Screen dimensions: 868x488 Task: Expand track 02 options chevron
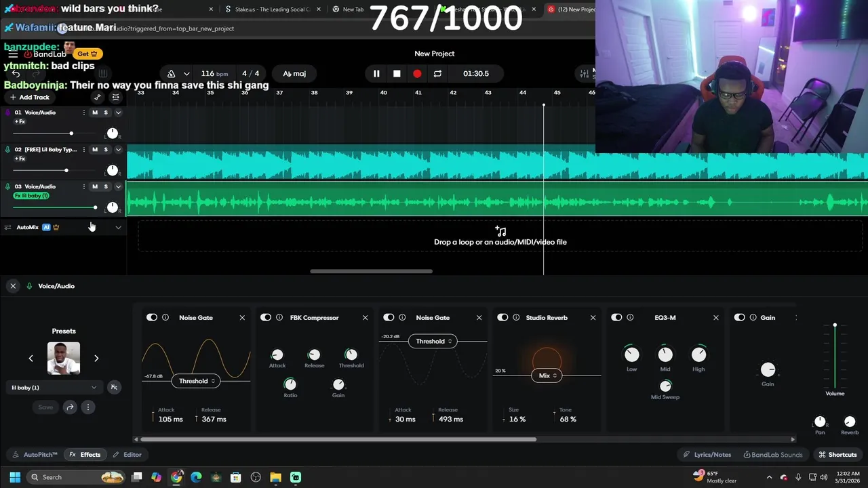(x=118, y=150)
